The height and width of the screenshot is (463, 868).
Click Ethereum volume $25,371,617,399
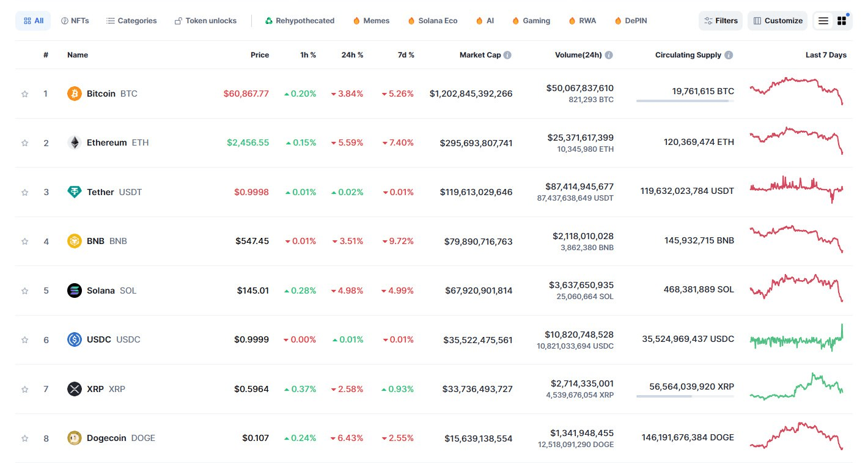[x=581, y=138]
